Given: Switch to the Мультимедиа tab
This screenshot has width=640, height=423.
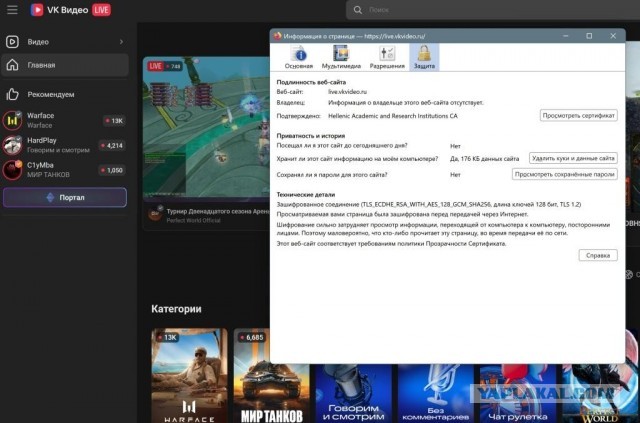Looking at the screenshot, I should click(341, 57).
